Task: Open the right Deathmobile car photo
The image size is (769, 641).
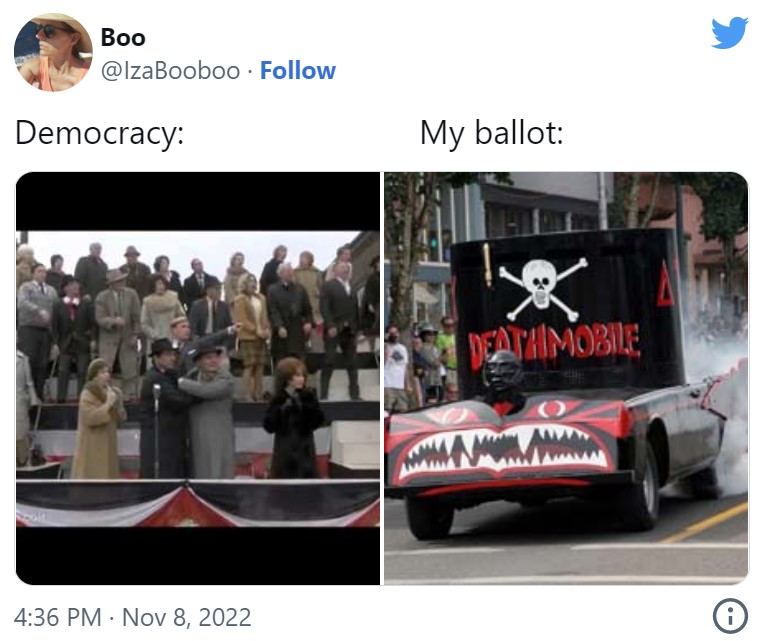Action: point(566,378)
